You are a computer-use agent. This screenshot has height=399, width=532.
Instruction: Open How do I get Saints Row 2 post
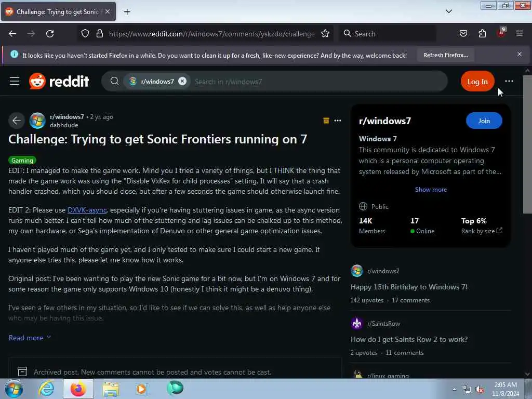pyautogui.click(x=409, y=340)
